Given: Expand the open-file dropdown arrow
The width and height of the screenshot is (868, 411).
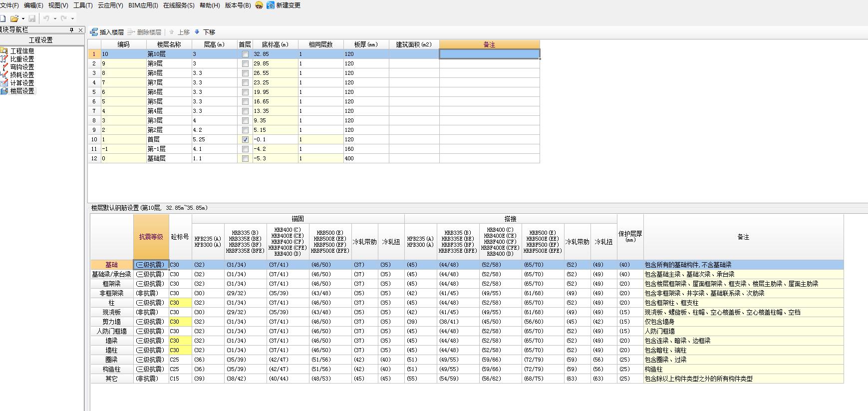Looking at the screenshot, I should pos(23,19).
